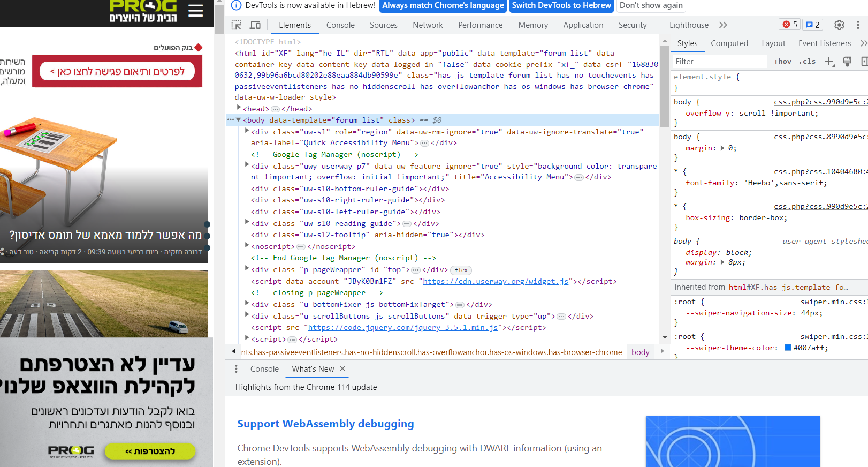
Task: Open color picker for #007aff swatch
Action: tap(788, 348)
